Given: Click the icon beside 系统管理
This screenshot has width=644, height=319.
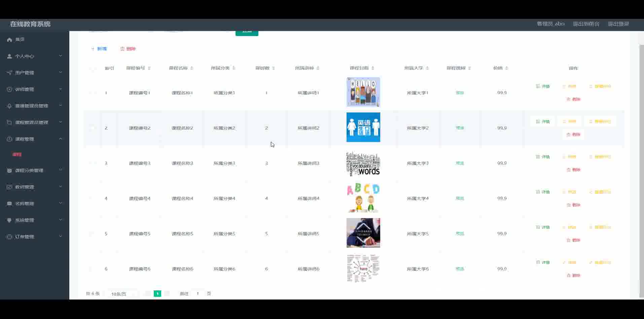Looking at the screenshot, I should [x=9, y=220].
